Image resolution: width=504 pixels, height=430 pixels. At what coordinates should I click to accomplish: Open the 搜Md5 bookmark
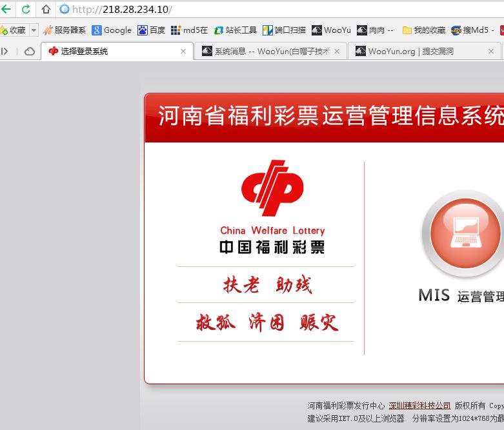472,30
